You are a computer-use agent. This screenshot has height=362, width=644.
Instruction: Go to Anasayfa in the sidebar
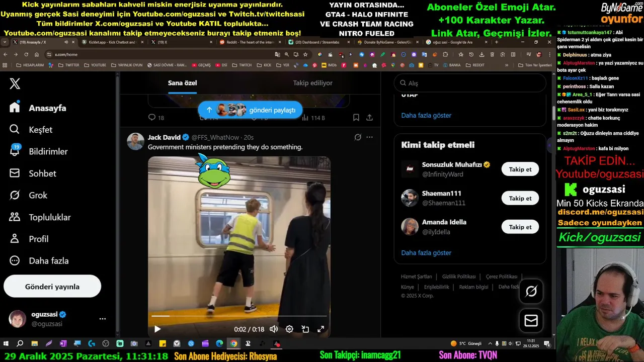click(38, 108)
